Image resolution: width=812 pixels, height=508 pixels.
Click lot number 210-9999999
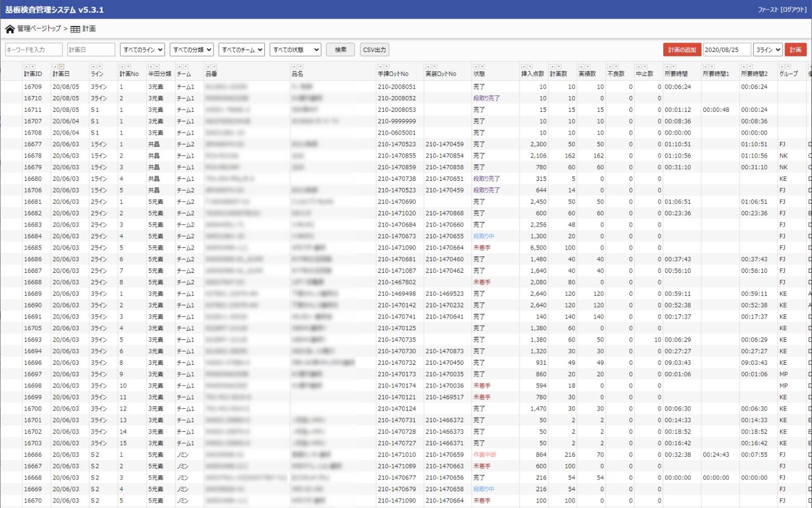tap(396, 121)
